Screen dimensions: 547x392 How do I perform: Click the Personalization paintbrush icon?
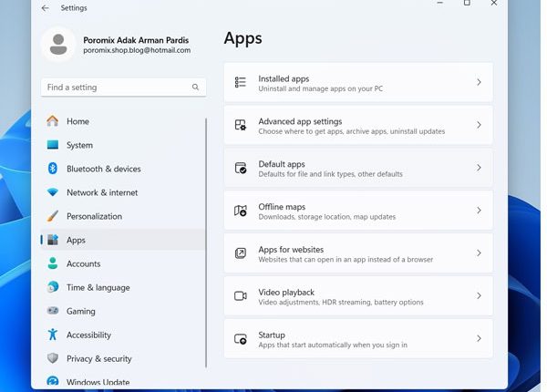pos(53,216)
